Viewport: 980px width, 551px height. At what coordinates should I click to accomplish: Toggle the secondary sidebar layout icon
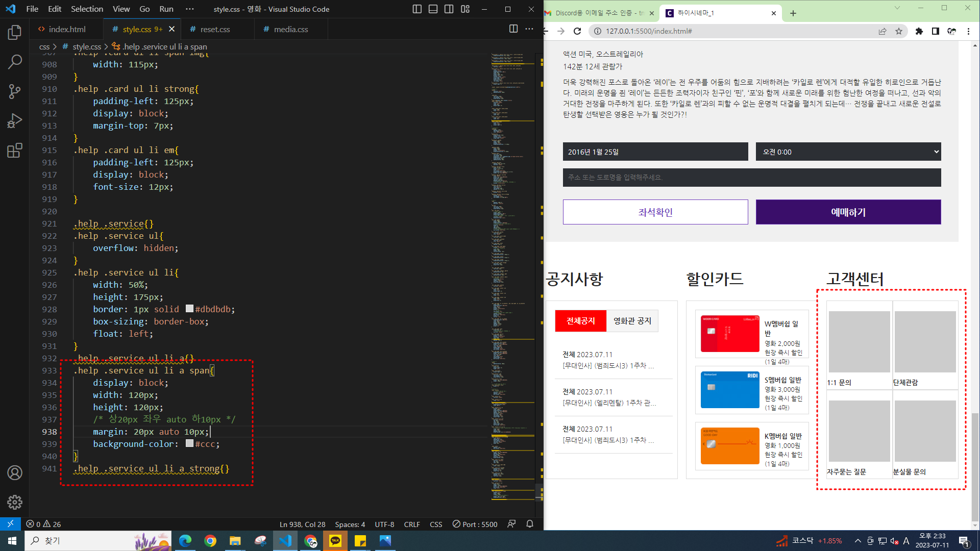click(449, 9)
